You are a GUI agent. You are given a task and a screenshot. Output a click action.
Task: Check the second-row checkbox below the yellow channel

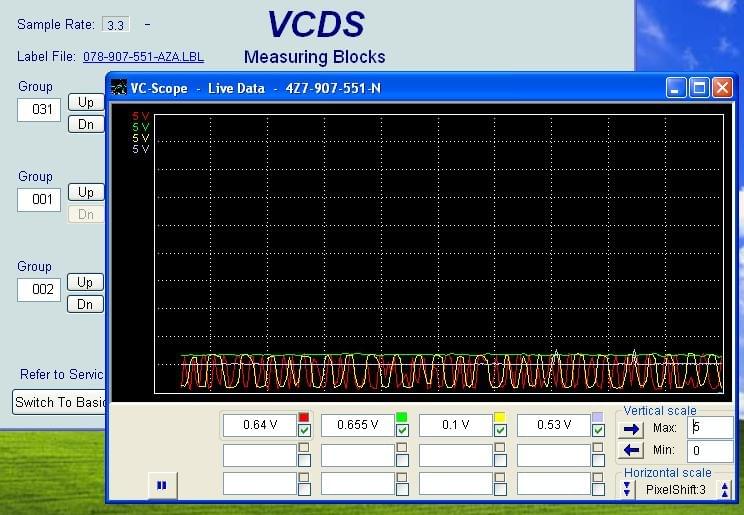coord(500,460)
